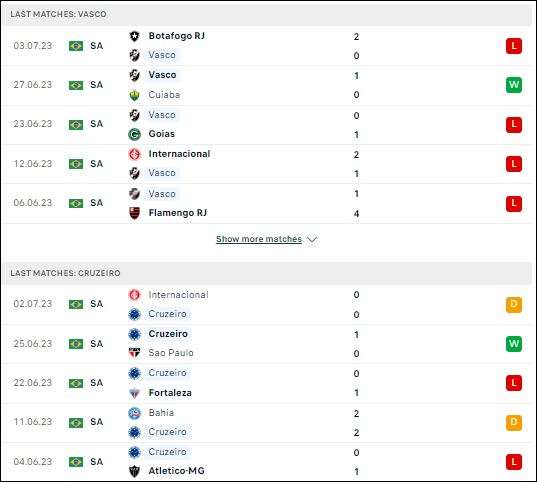Click the Flamengo RJ club crest
537x482 pixels.
[134, 213]
